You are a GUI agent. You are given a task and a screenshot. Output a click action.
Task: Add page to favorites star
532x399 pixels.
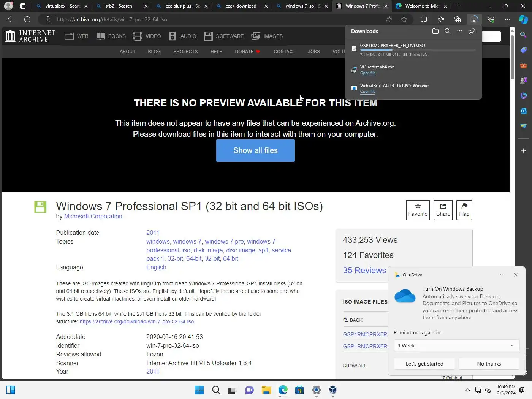click(404, 19)
